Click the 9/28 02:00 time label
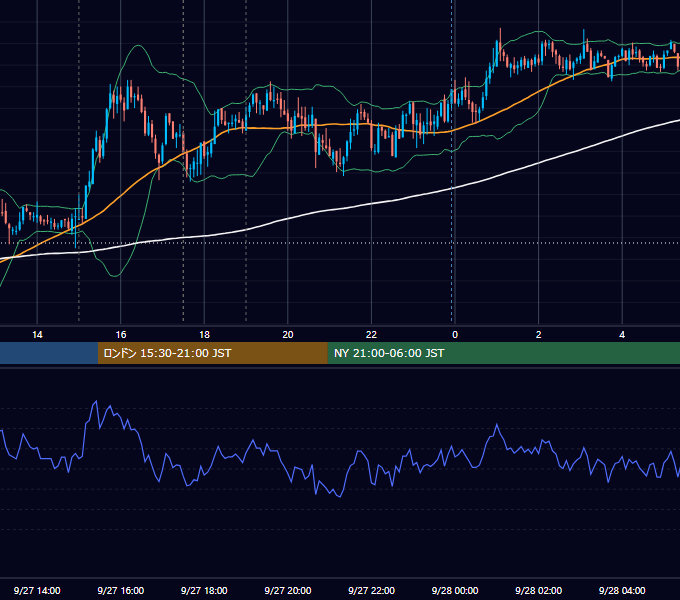 (538, 590)
